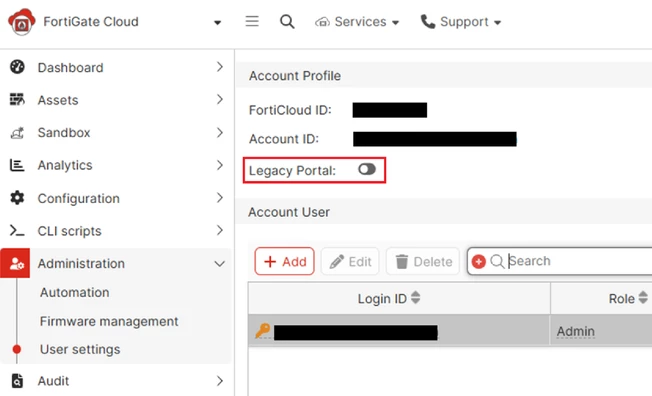The width and height of the screenshot is (652, 396).
Task: Click the Configuration gear icon
Action: pyautogui.click(x=17, y=198)
